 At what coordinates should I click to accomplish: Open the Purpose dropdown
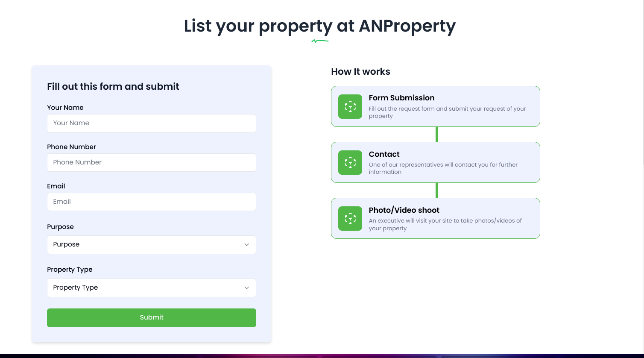point(152,244)
